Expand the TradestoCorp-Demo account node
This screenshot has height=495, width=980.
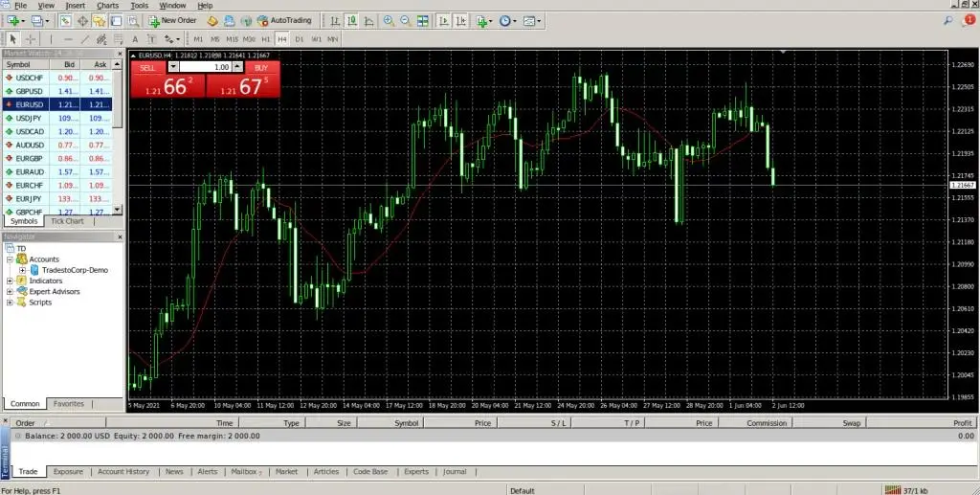(x=23, y=270)
